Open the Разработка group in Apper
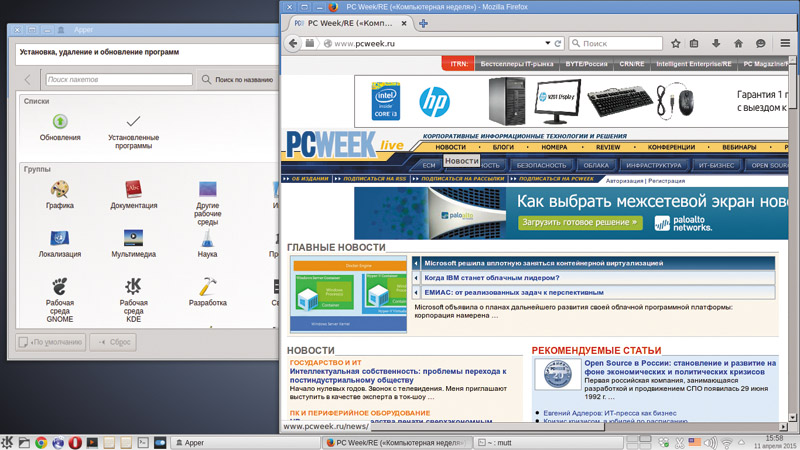Screen dimensions: 800x450 coord(208,292)
